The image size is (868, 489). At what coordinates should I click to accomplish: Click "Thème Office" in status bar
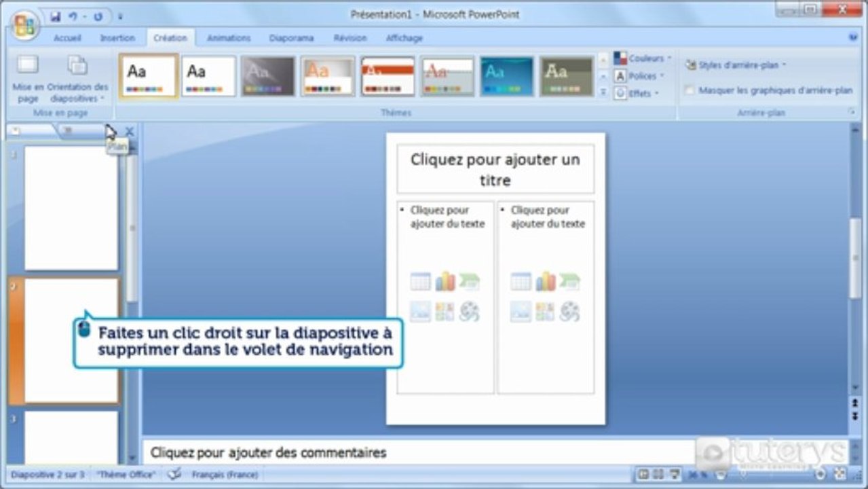(126, 475)
